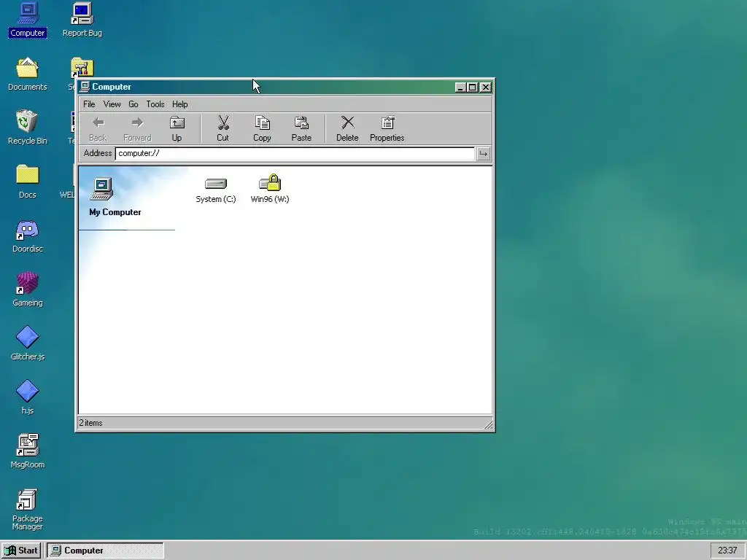747x560 pixels.
Task: Open the Go menu
Action: 133,104
